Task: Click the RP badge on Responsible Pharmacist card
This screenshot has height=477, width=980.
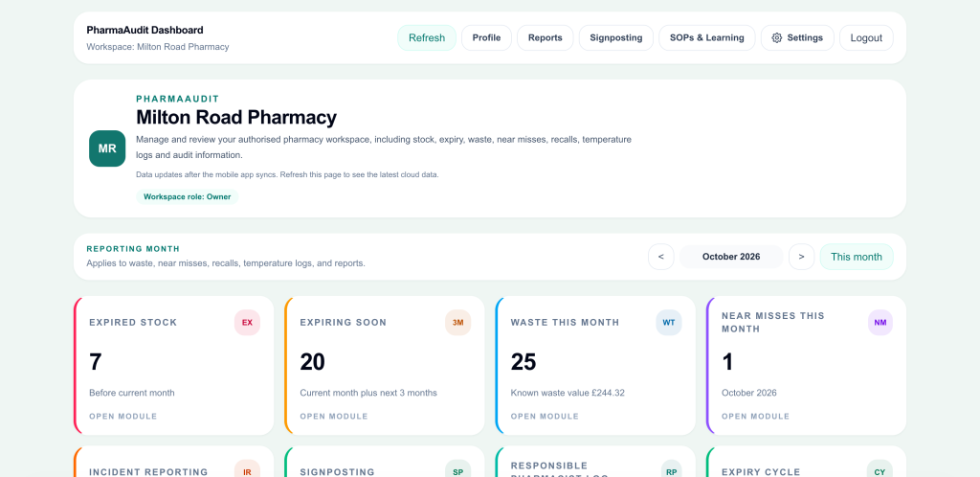Action: (x=671, y=471)
